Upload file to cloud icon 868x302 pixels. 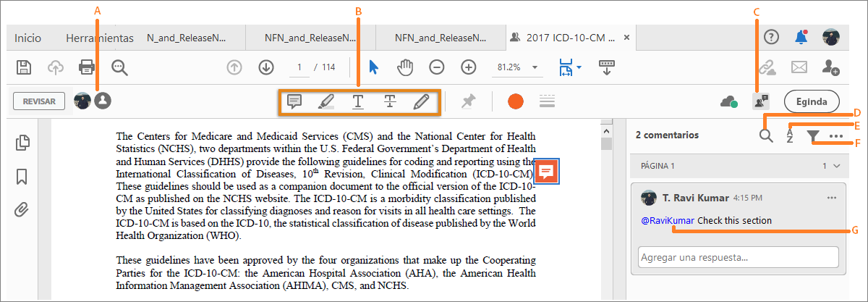pyautogui.click(x=55, y=67)
